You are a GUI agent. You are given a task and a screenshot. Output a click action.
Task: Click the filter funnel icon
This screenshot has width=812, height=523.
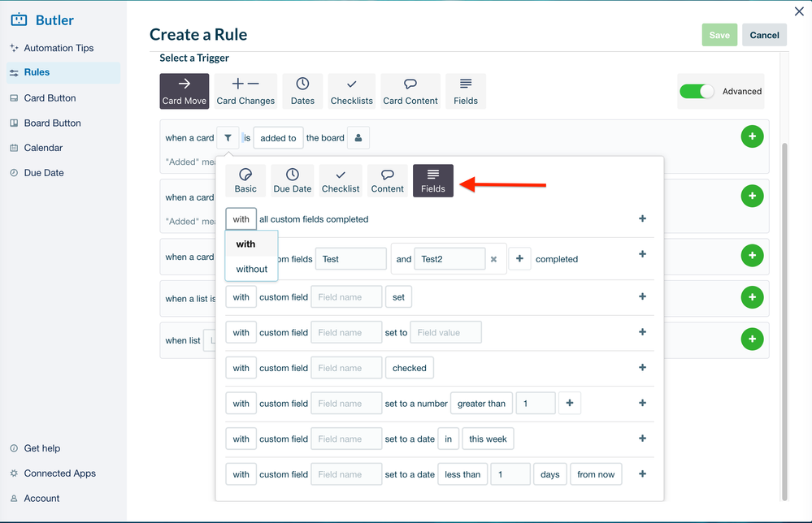228,137
